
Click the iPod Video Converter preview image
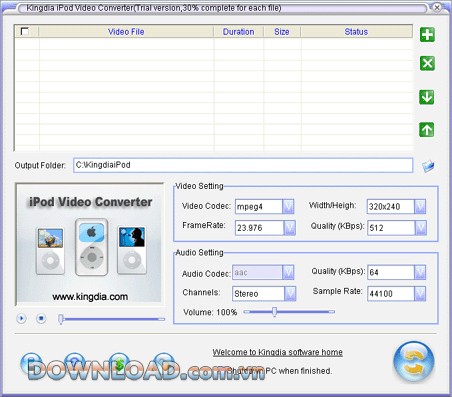pyautogui.click(x=90, y=244)
